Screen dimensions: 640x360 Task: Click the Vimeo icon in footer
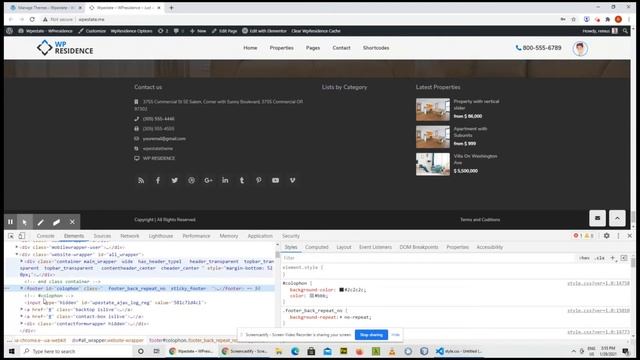pyautogui.click(x=292, y=180)
